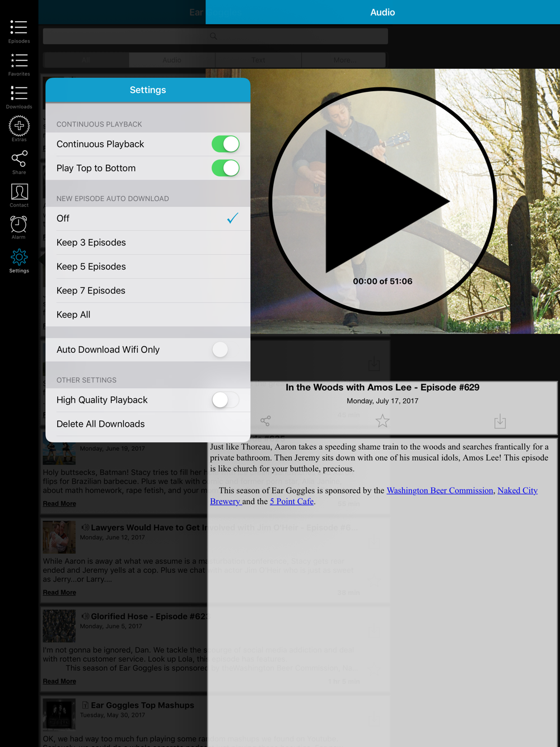The image size is (560, 747).
Task: Open Glorified Hose episode title
Action: (149, 617)
